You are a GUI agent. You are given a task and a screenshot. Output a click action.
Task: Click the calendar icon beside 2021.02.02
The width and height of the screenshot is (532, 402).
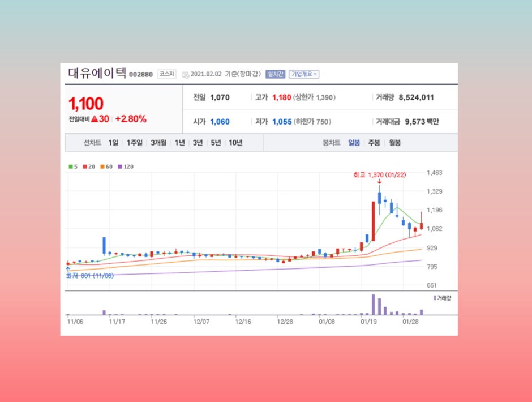click(x=186, y=75)
